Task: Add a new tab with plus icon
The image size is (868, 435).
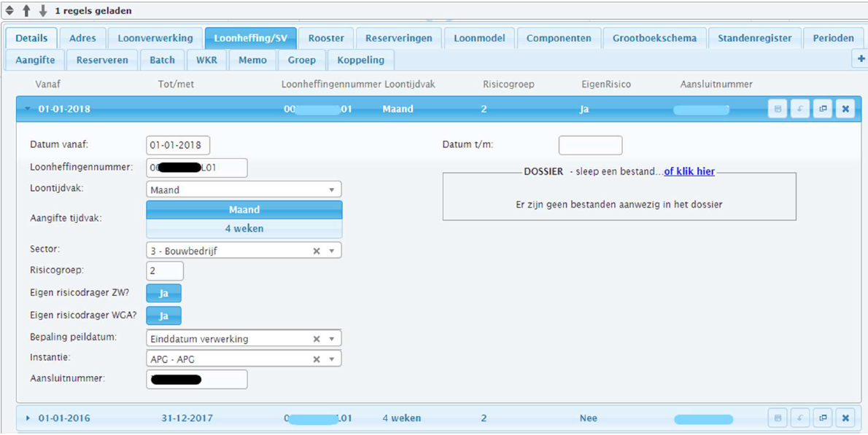Action: point(861,58)
